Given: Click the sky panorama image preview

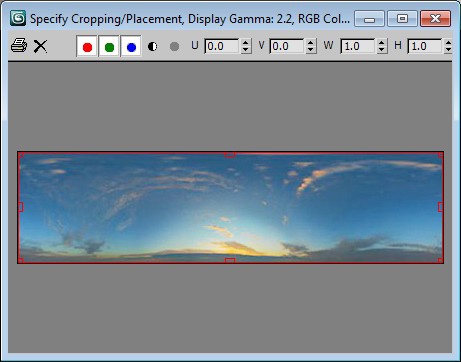Looking at the screenshot, I should pos(230,207).
